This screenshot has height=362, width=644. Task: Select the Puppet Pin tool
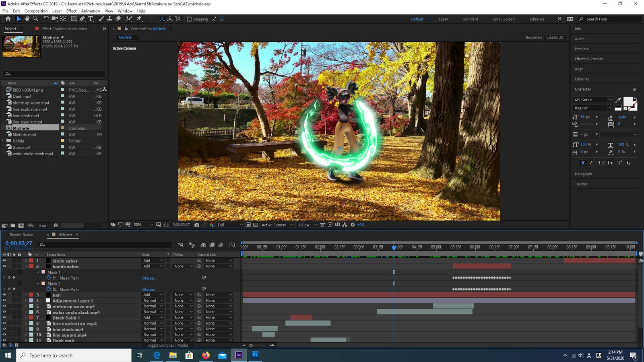[x=139, y=19]
